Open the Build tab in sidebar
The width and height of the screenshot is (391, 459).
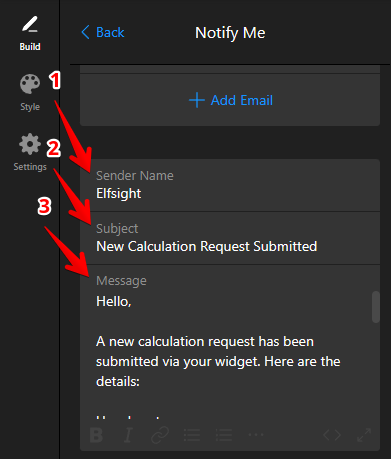(30, 33)
